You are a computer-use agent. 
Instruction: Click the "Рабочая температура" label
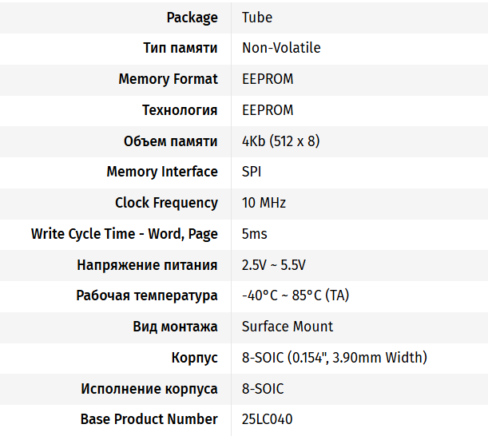pyautogui.click(x=147, y=295)
